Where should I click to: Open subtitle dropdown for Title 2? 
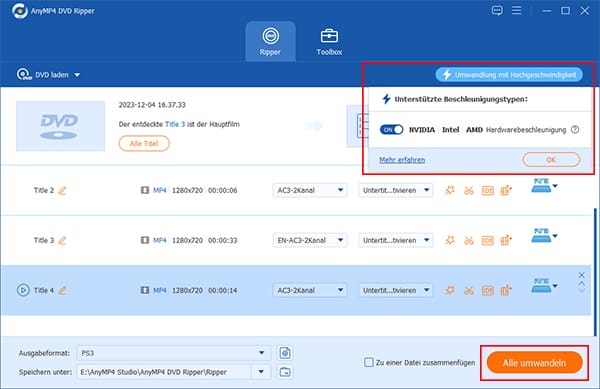click(x=396, y=190)
